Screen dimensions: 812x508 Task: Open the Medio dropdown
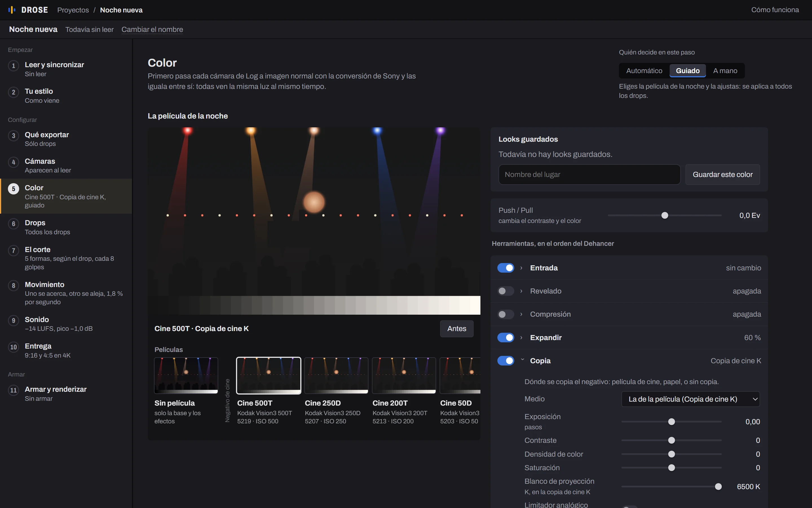pos(690,399)
